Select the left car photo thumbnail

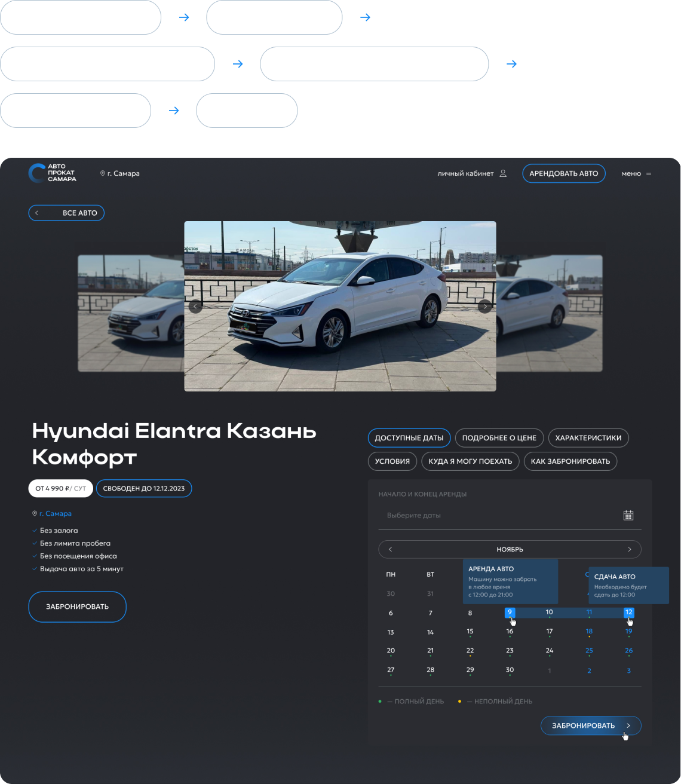coord(131,313)
